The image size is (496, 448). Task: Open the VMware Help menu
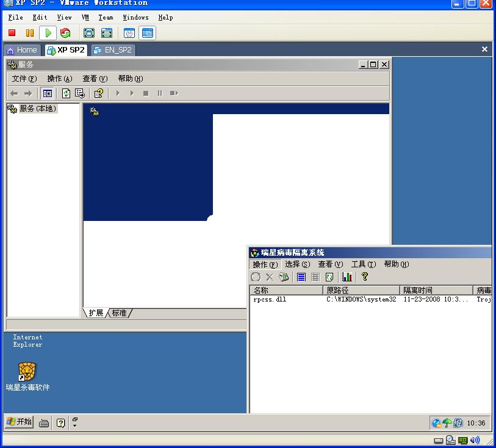[165, 18]
